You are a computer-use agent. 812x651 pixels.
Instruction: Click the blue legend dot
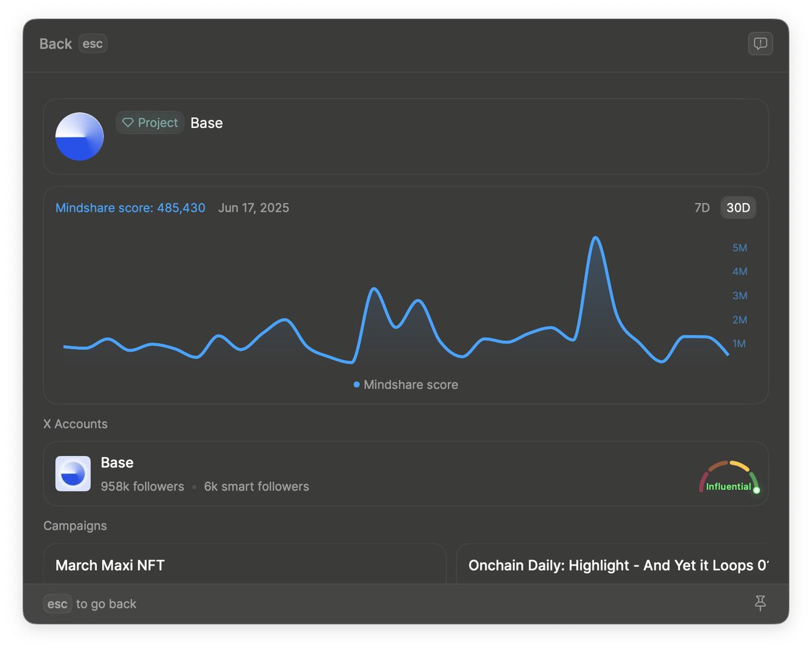[357, 384]
